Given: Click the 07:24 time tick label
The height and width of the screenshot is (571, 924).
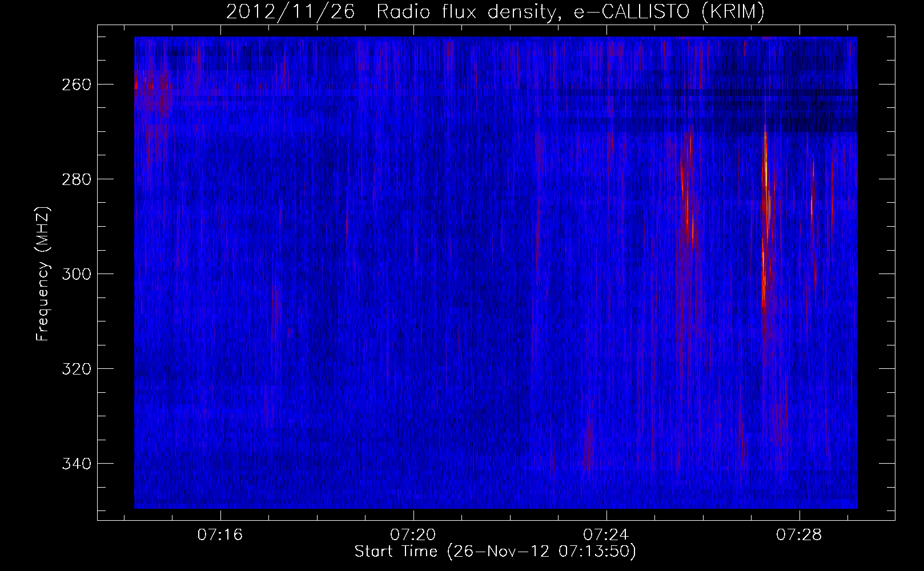Looking at the screenshot, I should [x=606, y=535].
